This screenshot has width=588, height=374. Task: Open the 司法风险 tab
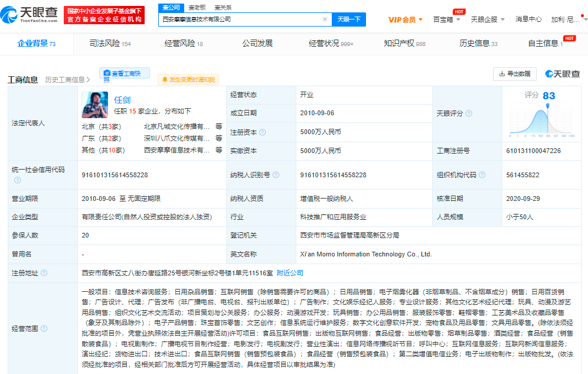[x=110, y=44]
